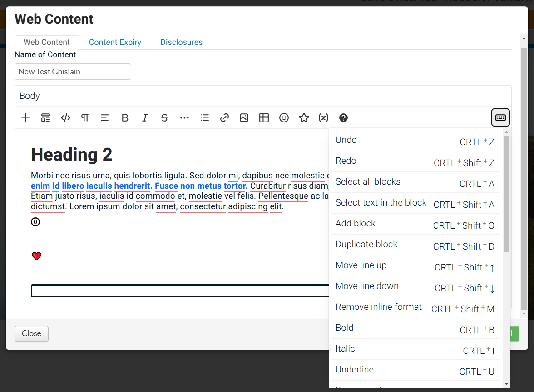Viewport: 534px width, 392px height.
Task: Choose Bold from the shortcuts list
Action: coord(415,328)
